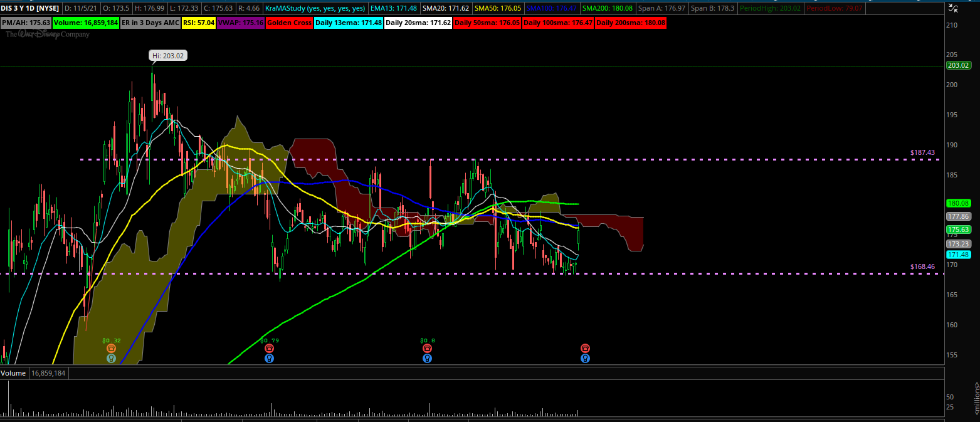Click the SMA50: 176.05 header value
Image resolution: width=980 pixels, height=422 pixels.
click(x=498, y=8)
